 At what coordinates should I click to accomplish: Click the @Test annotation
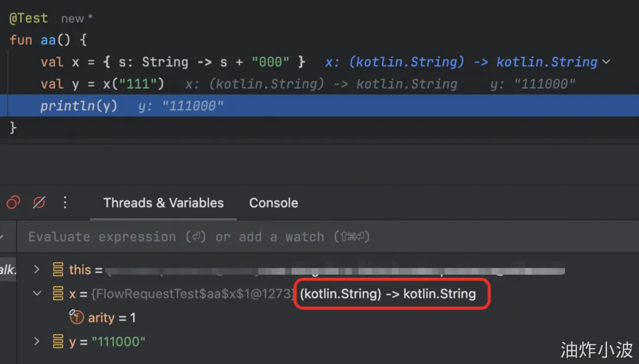pyautogui.click(x=28, y=18)
